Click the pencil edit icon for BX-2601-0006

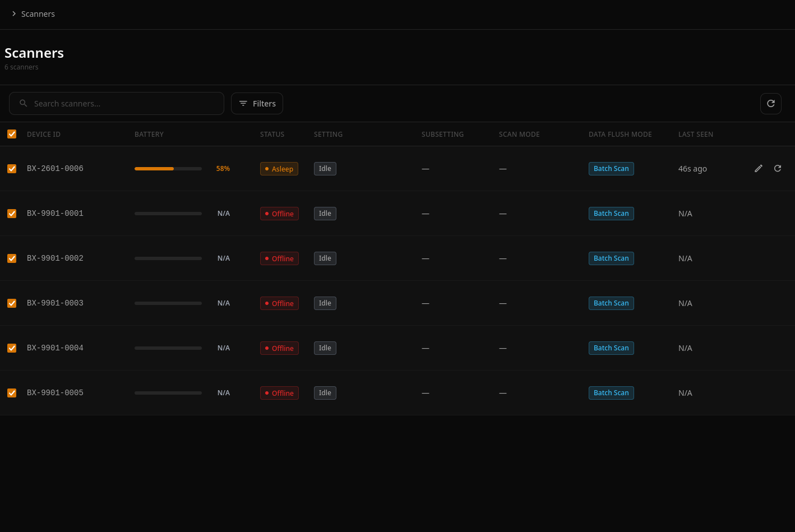759,169
